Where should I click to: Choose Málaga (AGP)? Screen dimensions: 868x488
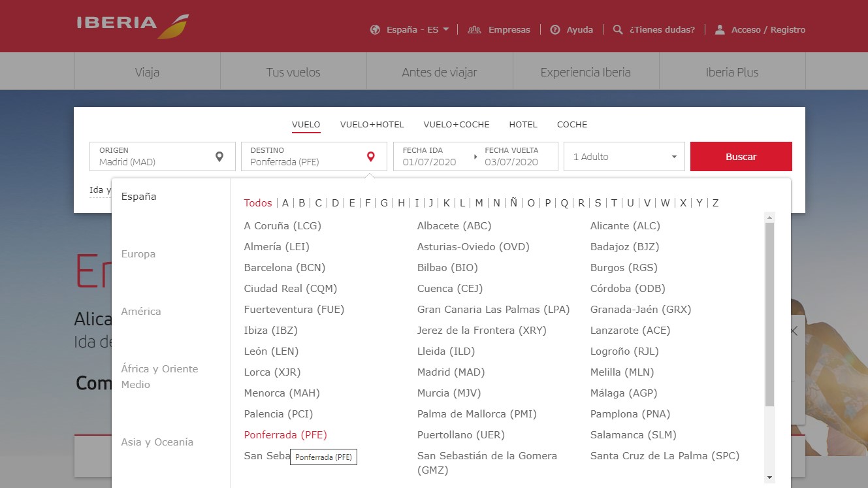coord(624,393)
